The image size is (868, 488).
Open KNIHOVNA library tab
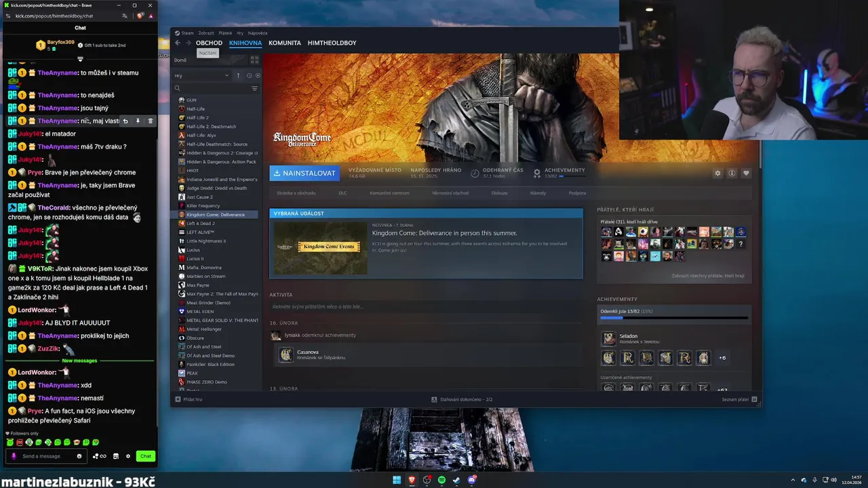(x=245, y=43)
